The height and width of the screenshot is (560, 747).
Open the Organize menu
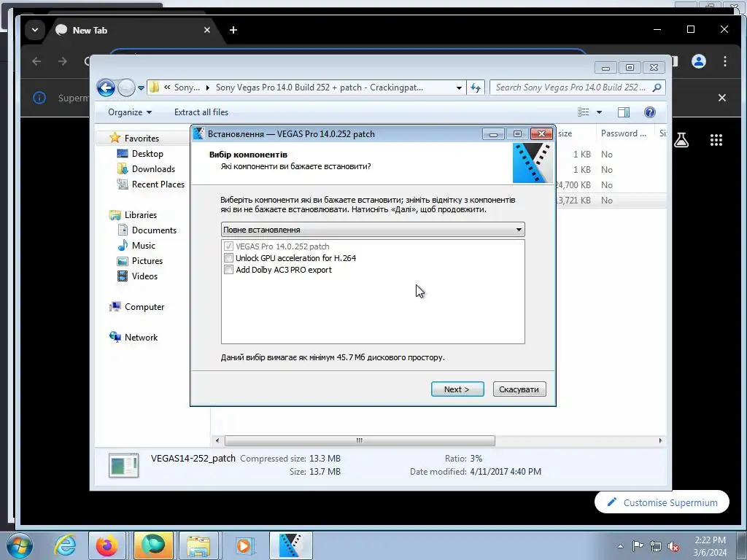pos(130,112)
